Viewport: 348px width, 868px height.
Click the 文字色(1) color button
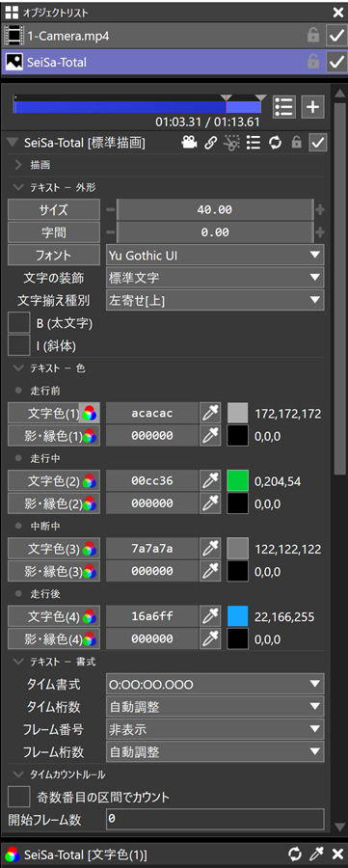coord(54,413)
